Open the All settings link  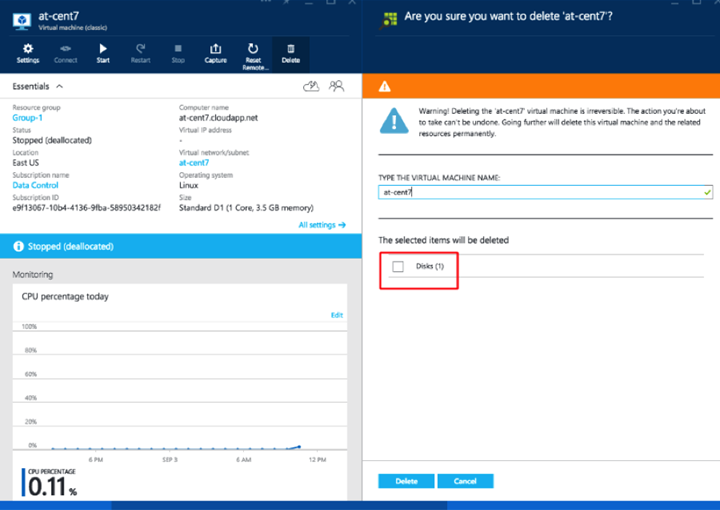click(x=322, y=225)
